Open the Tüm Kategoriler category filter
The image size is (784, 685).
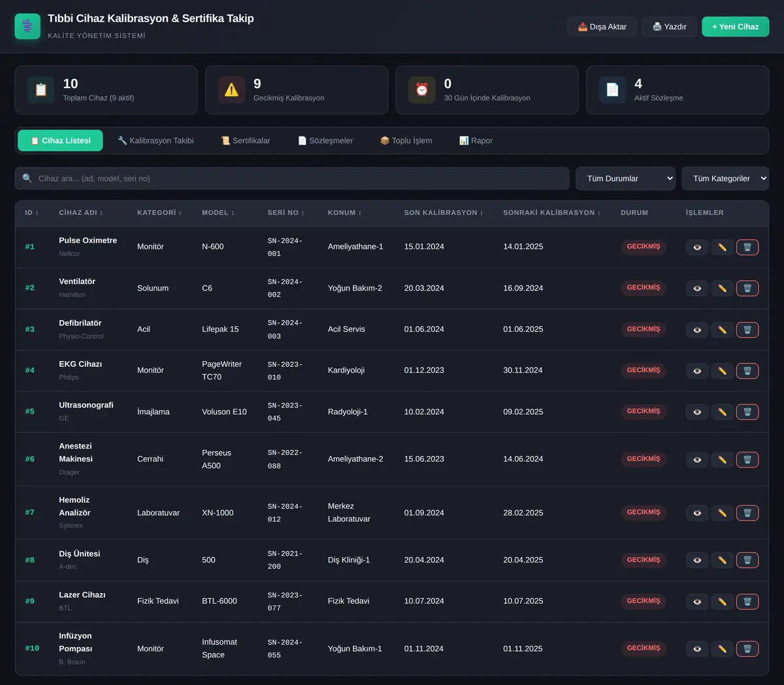[x=725, y=178]
